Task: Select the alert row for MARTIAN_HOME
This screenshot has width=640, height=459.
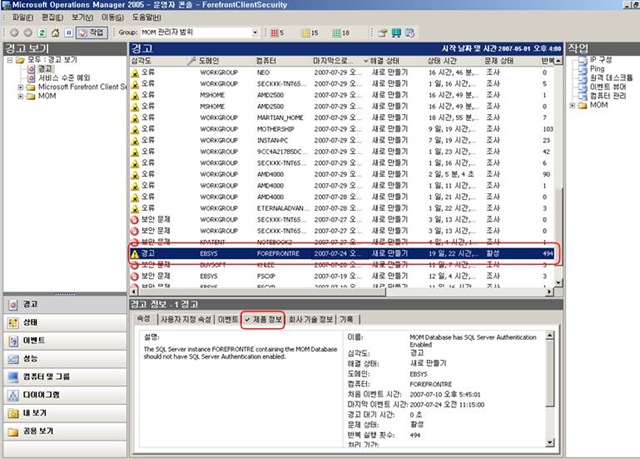Action: click(342, 118)
